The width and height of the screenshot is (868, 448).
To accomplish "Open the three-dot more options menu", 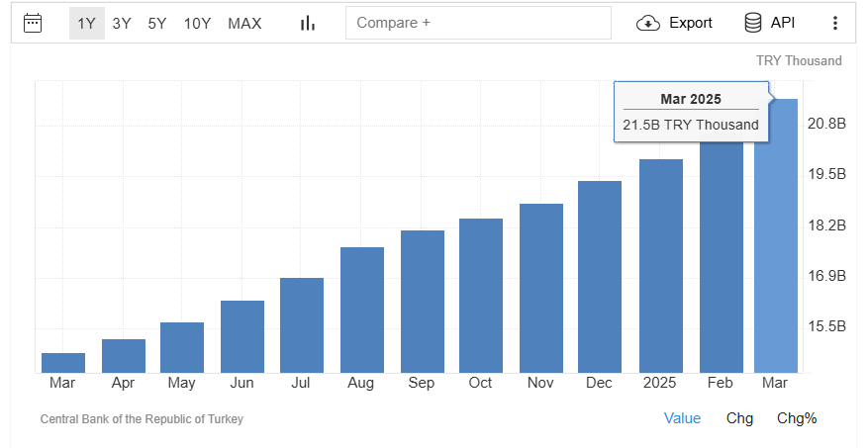I will [x=834, y=23].
